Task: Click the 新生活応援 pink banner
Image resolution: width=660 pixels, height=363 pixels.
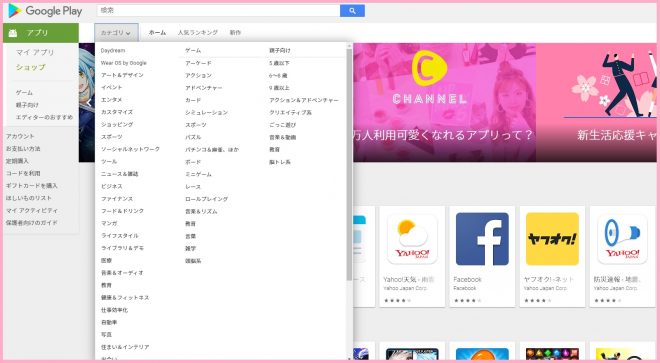Action: (596, 102)
